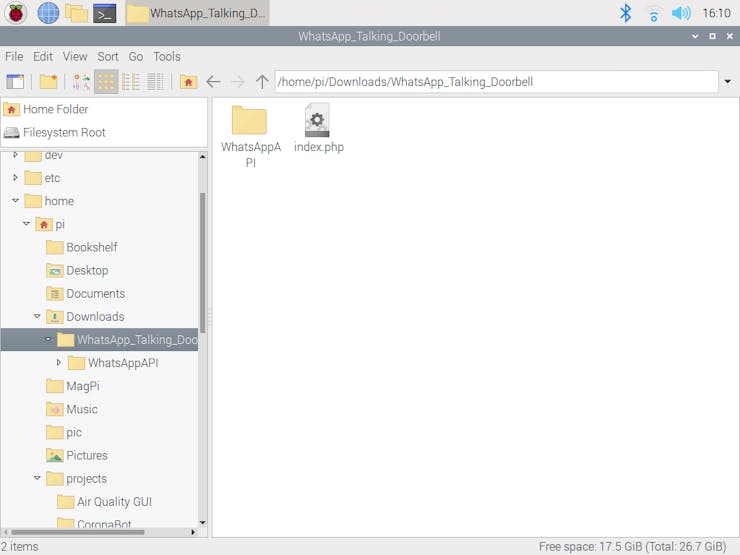Image resolution: width=740 pixels, height=555 pixels.
Task: Expand the dev folder tree arrow
Action: [15, 155]
